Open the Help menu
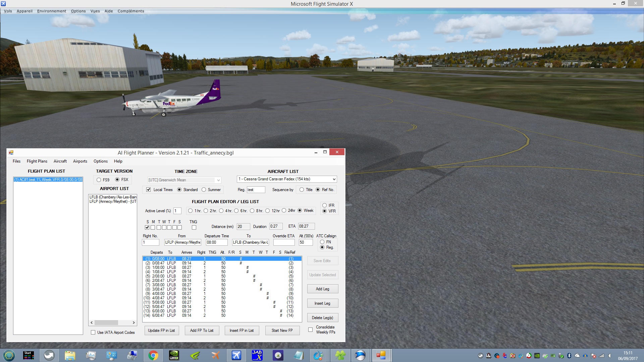The height and width of the screenshot is (362, 644). (x=118, y=161)
